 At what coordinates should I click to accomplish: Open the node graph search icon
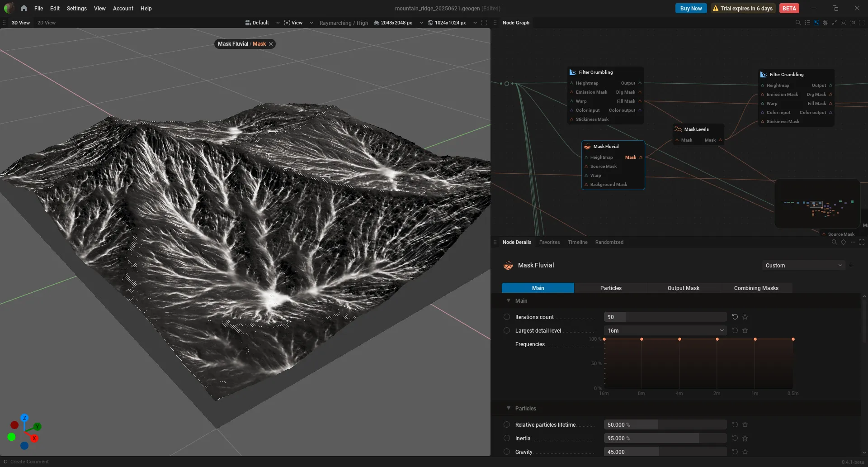[x=798, y=23]
